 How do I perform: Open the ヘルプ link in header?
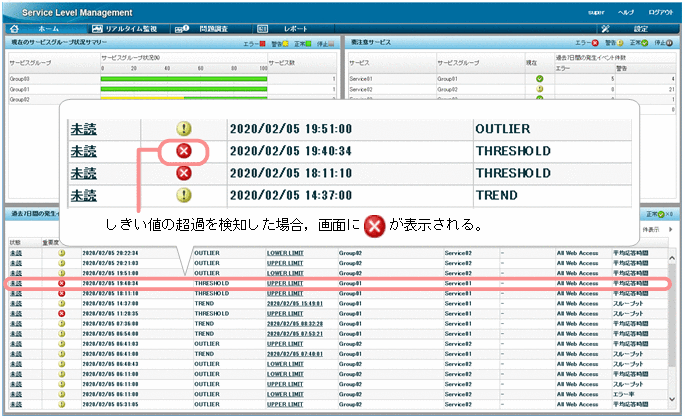625,9
